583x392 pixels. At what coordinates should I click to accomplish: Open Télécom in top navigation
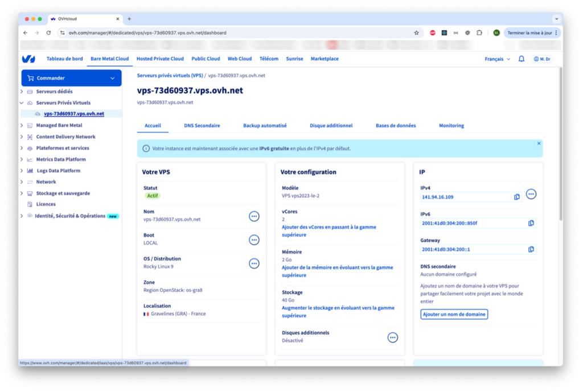coord(269,59)
